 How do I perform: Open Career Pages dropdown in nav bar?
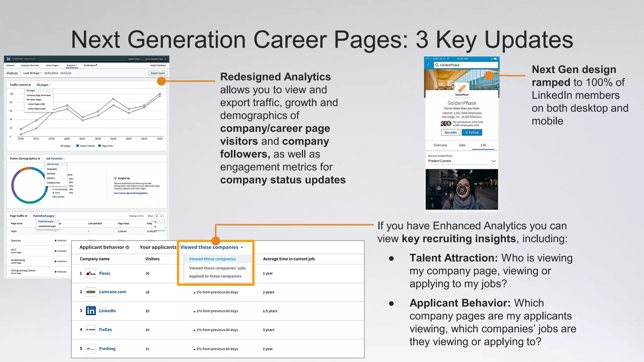pyautogui.click(x=53, y=65)
